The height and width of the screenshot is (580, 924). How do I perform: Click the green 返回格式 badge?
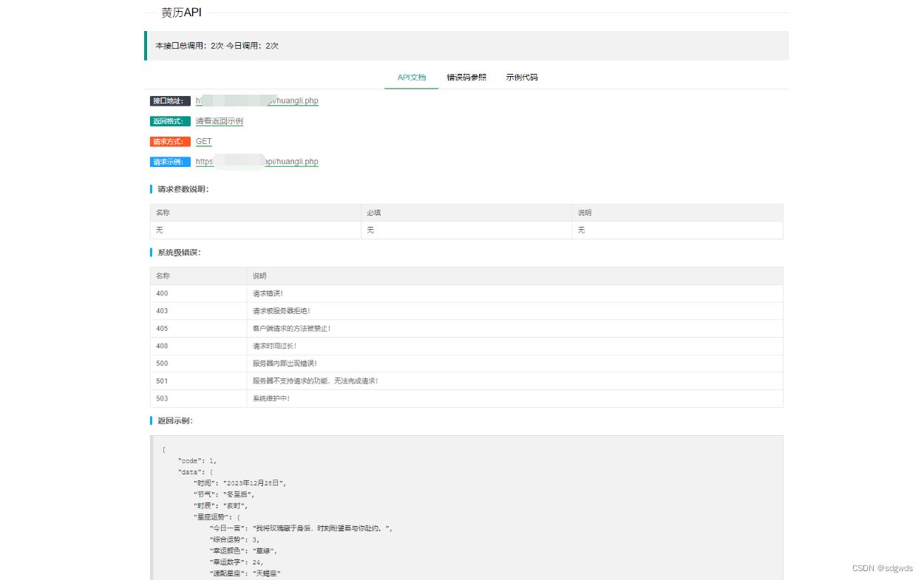coord(170,121)
